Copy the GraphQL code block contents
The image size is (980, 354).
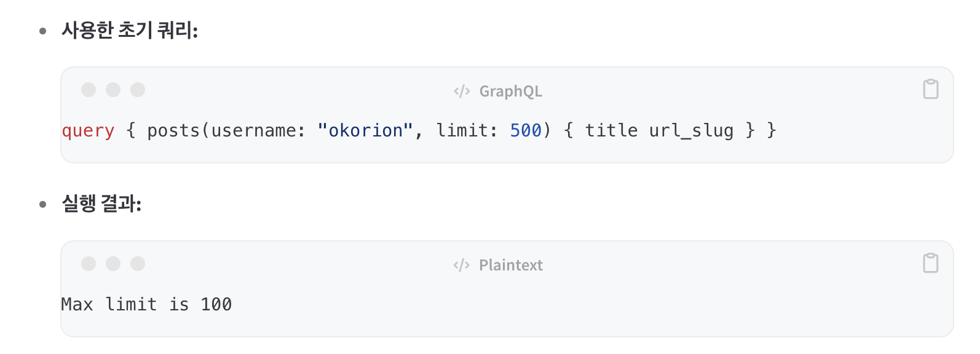click(x=930, y=89)
